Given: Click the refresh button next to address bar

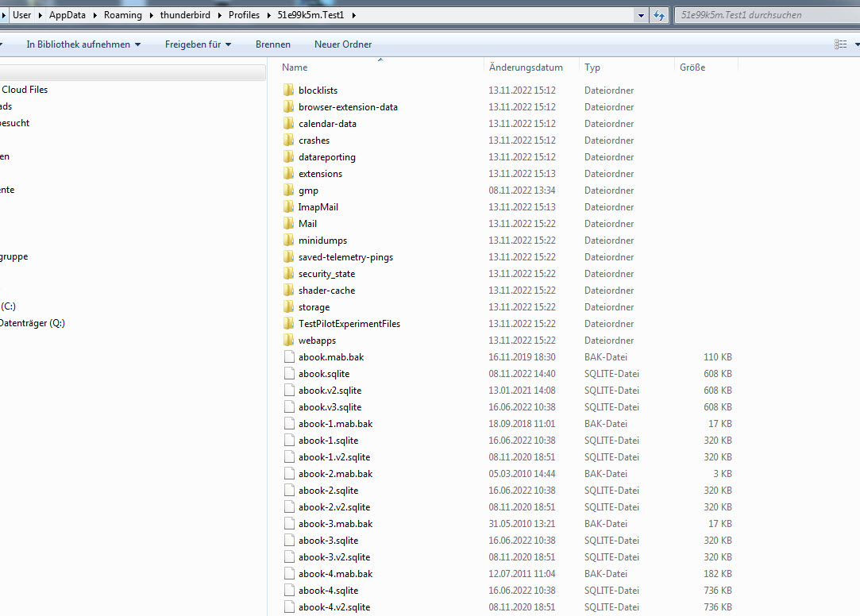Looking at the screenshot, I should pos(659,15).
